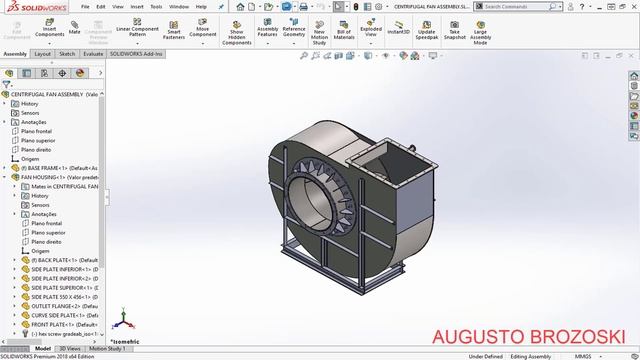Expand BACK PLATE<1> component

pos(15,260)
